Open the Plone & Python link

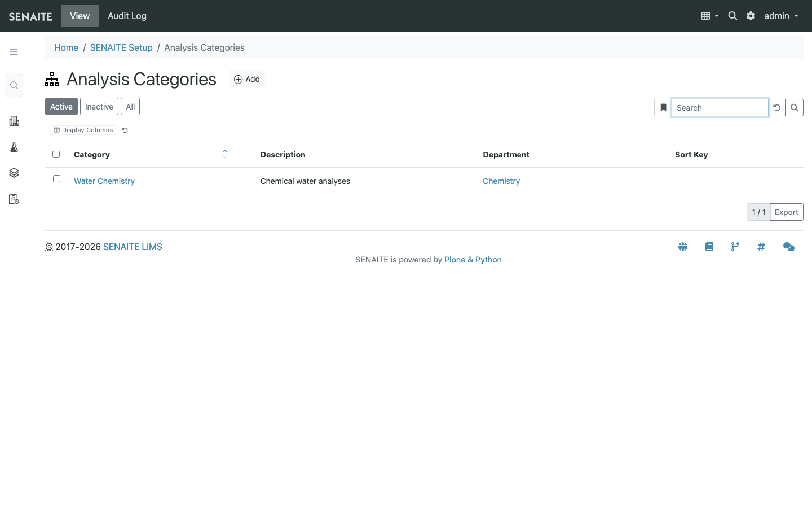(473, 260)
